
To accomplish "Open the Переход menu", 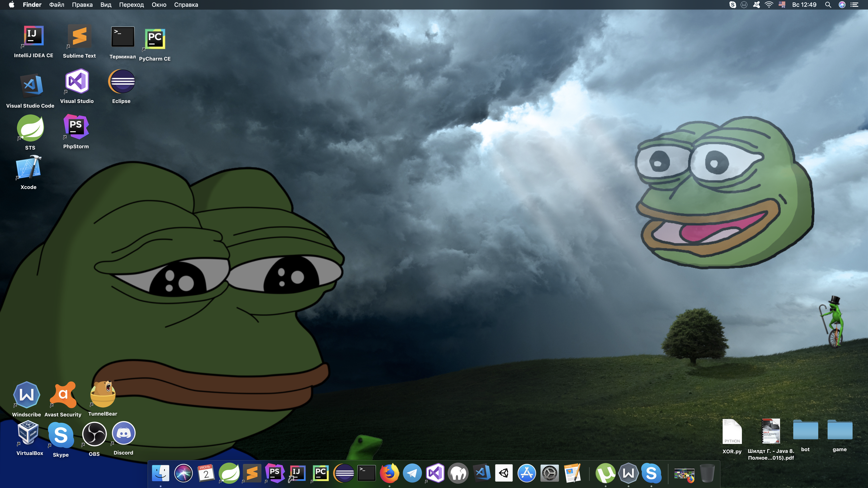I will [131, 5].
